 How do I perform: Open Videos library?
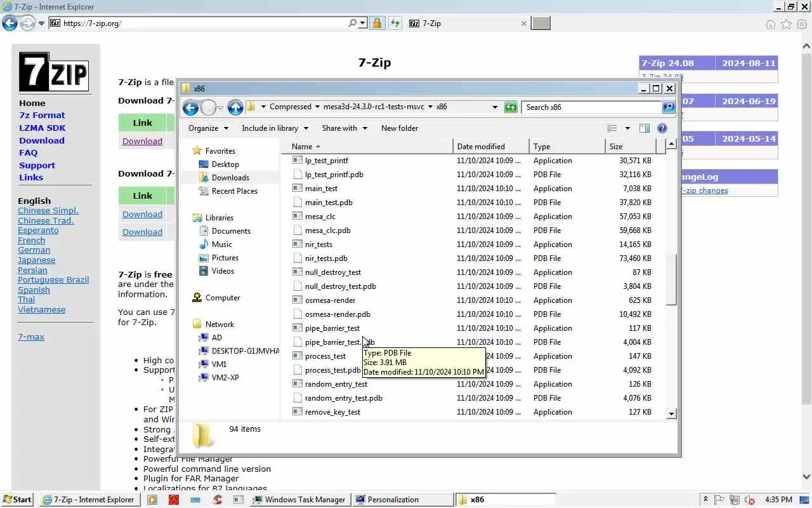[x=223, y=271]
